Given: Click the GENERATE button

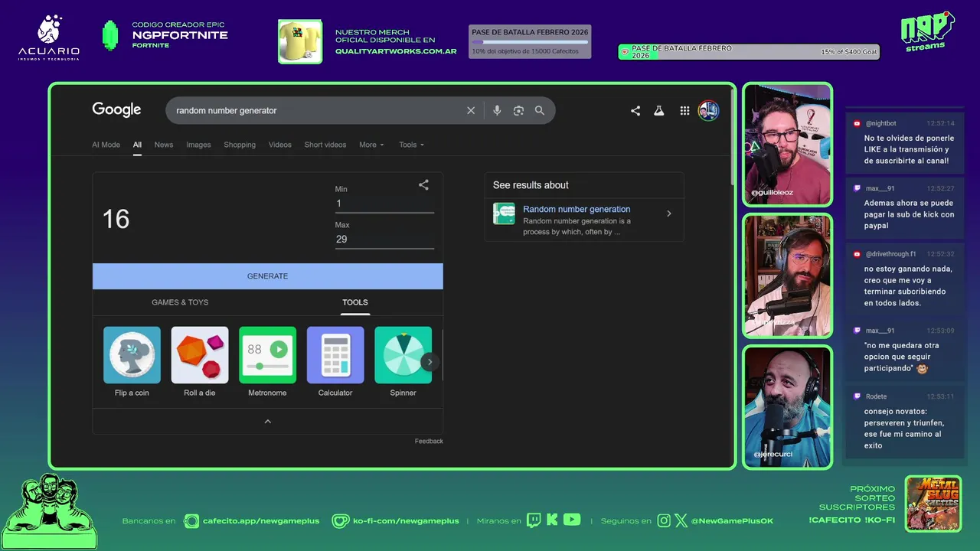Looking at the screenshot, I should pyautogui.click(x=268, y=276).
